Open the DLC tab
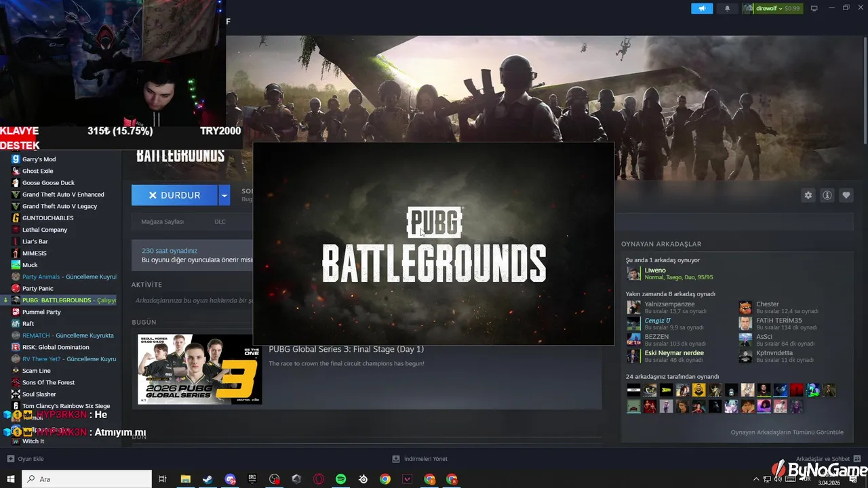This screenshot has height=488, width=868. [x=220, y=222]
